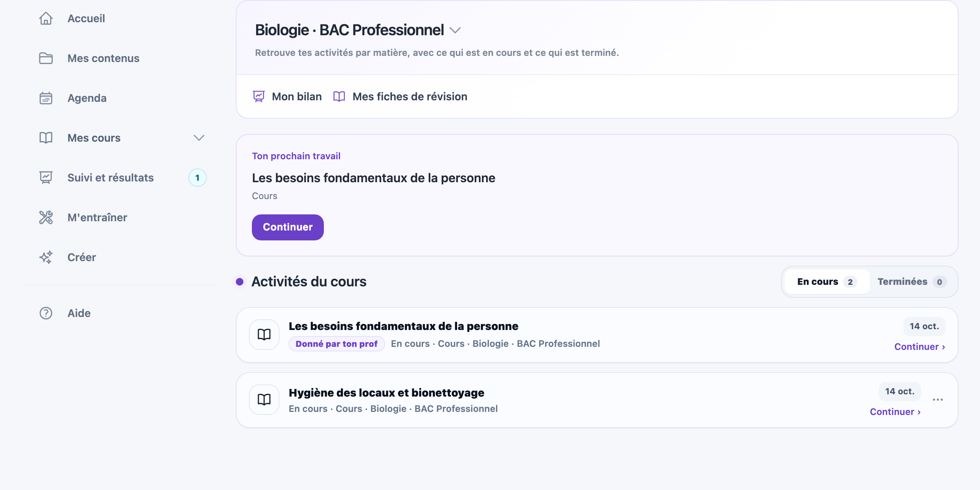Switch to the En cours tab

click(x=827, y=282)
